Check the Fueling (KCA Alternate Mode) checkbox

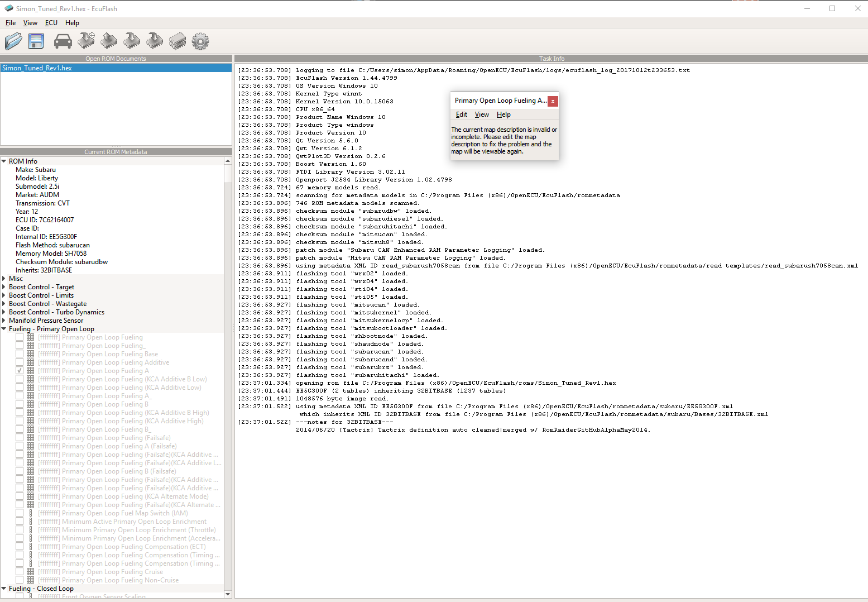point(20,496)
